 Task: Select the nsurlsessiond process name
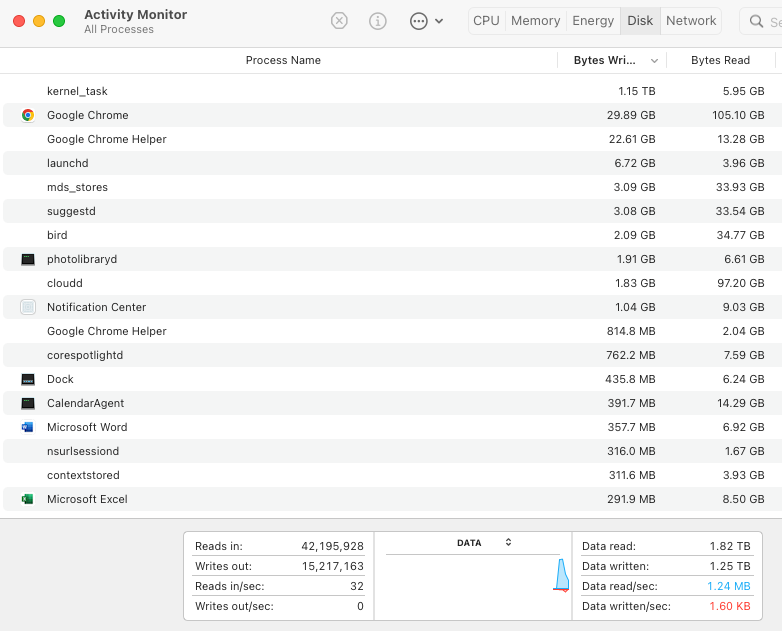click(x=83, y=451)
